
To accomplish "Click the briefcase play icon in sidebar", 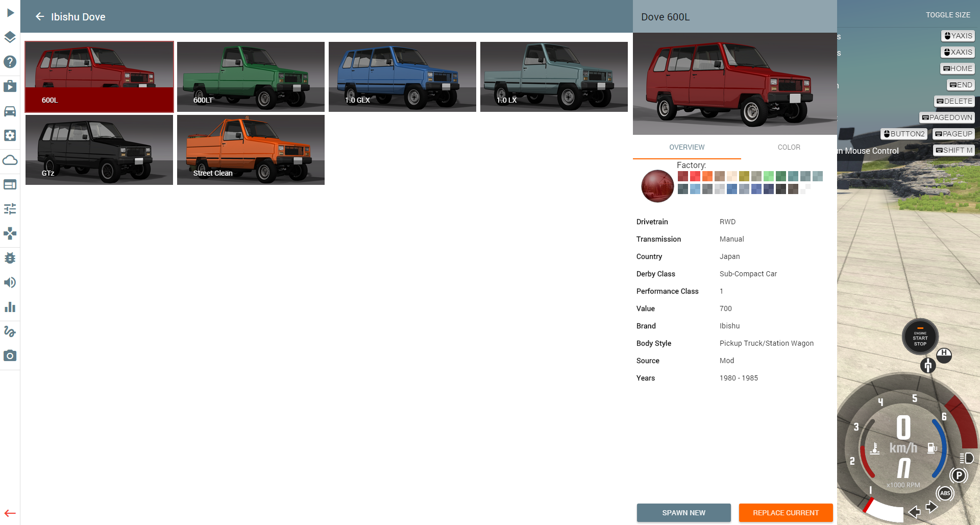I will click(x=10, y=86).
